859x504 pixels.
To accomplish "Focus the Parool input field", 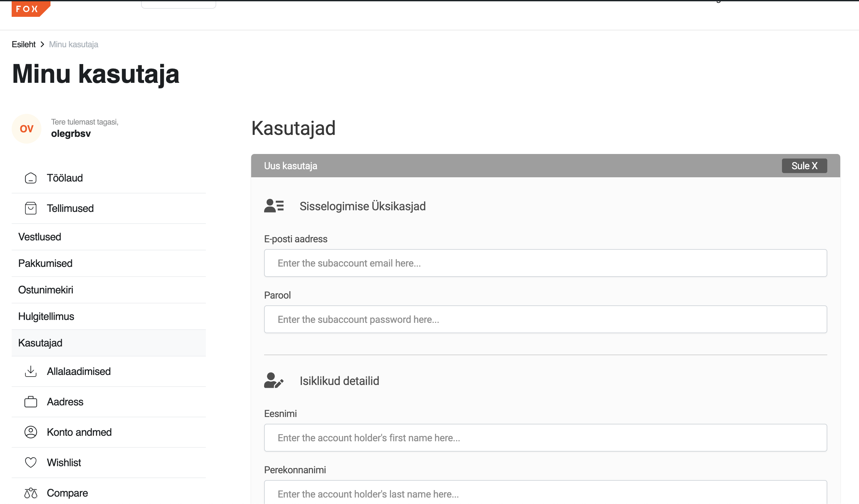I will (545, 319).
